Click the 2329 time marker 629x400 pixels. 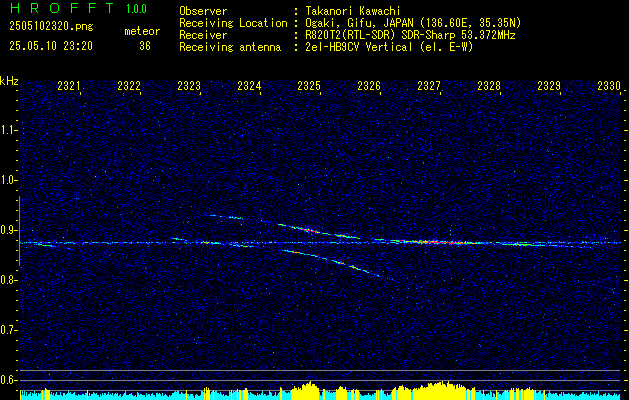(x=549, y=86)
